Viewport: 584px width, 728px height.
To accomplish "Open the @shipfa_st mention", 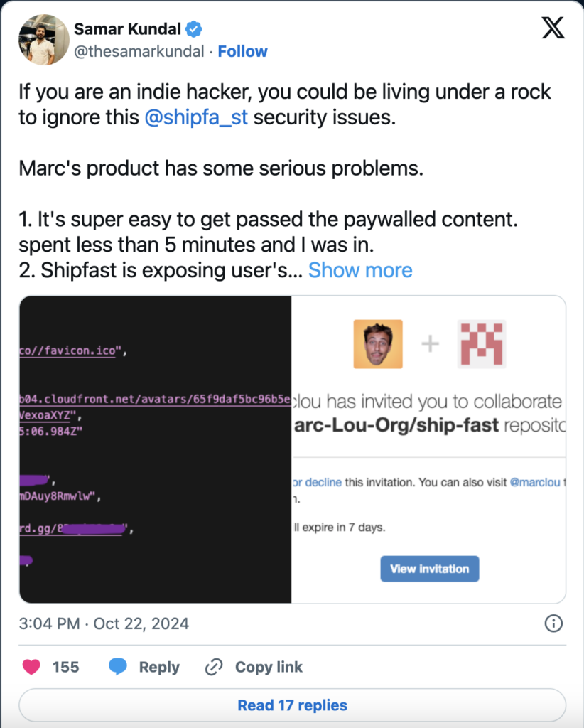I will point(196,117).
